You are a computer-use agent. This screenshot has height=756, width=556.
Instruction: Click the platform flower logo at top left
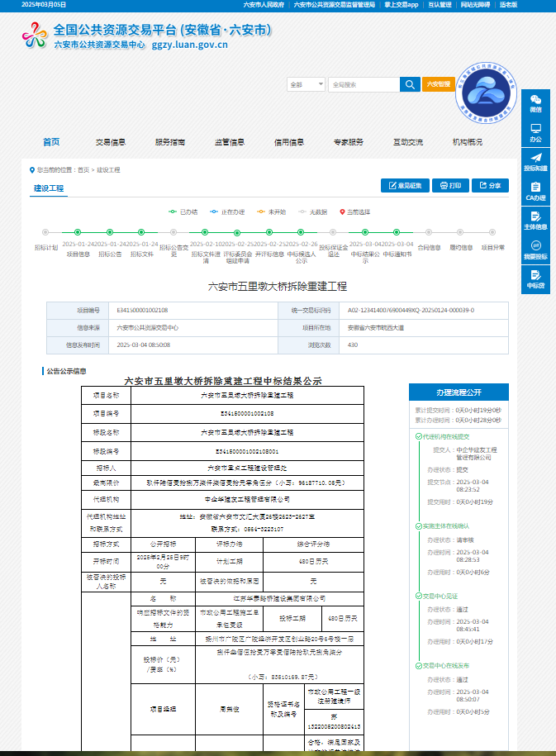tap(35, 36)
